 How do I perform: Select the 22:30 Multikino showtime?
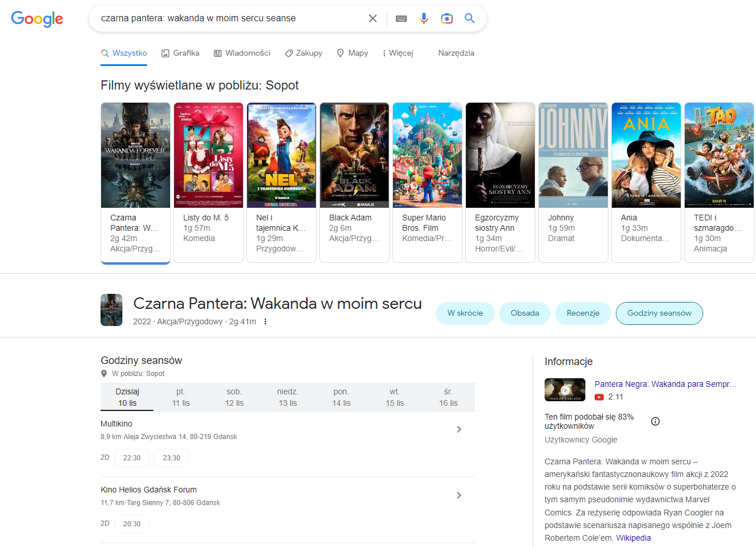click(x=132, y=458)
